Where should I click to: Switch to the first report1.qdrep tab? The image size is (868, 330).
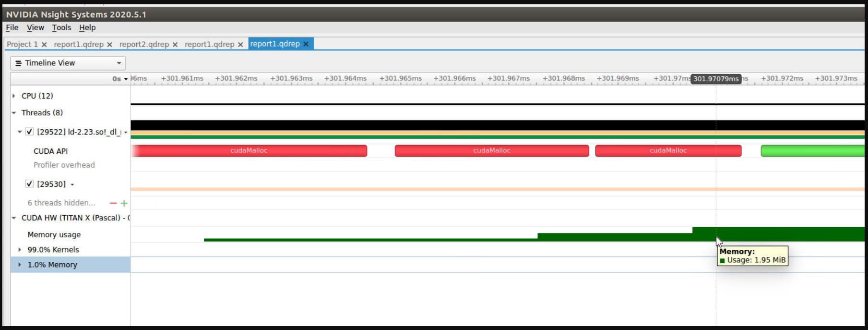[79, 44]
